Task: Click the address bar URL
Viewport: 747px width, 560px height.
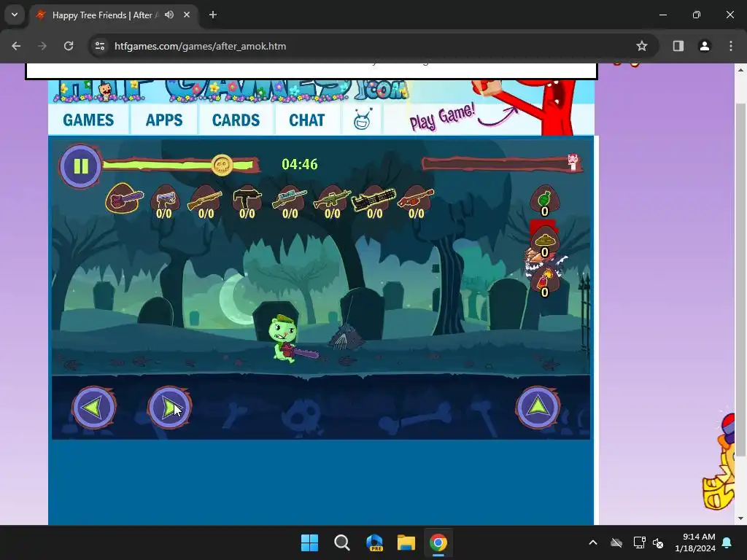Action: pos(200,46)
